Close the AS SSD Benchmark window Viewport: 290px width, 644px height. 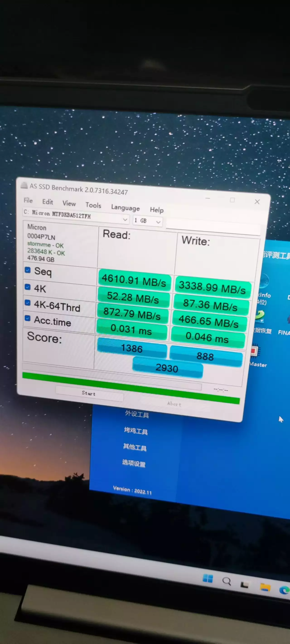point(257,202)
